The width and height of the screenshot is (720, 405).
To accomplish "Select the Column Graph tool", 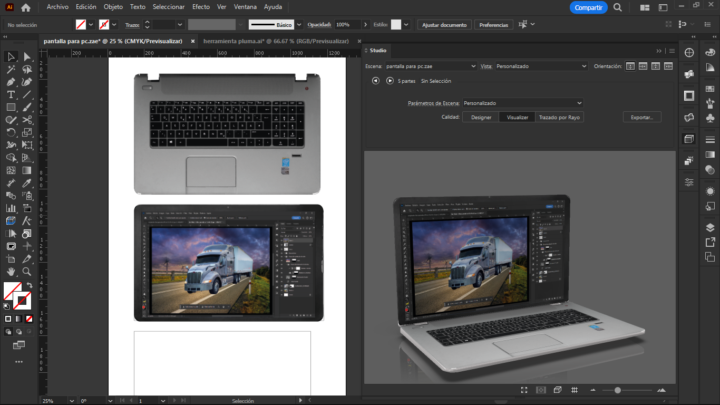I will coord(11,208).
